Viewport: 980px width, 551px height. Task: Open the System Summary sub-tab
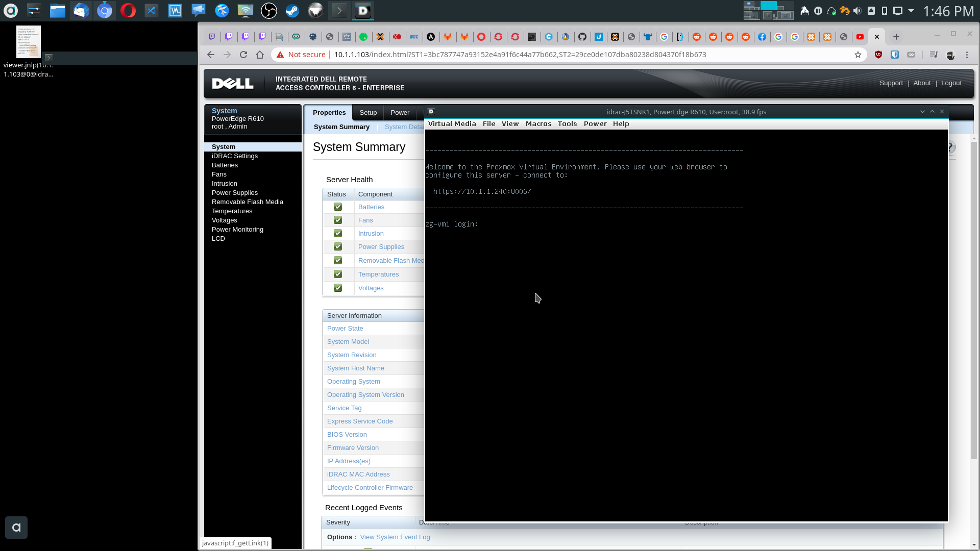point(341,127)
